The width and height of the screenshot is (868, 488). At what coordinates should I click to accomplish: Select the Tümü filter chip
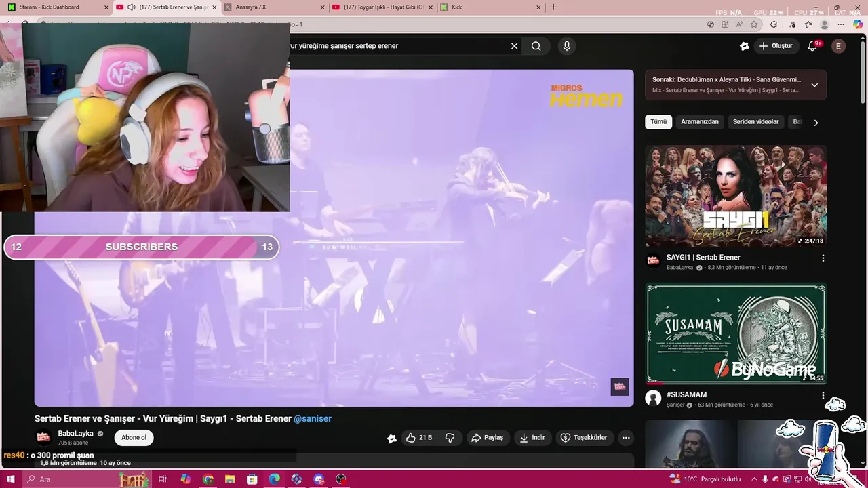pos(658,122)
